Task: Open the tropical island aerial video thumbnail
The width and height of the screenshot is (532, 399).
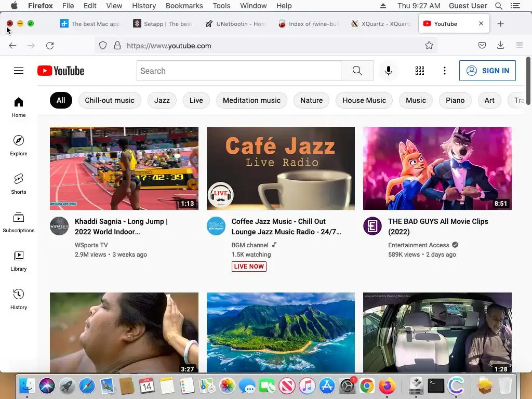Action: tap(281, 332)
